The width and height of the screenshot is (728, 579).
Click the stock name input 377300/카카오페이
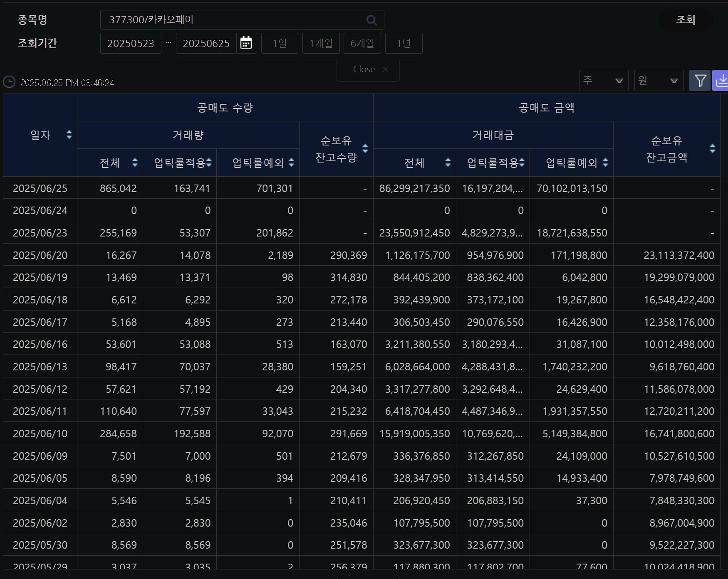(x=233, y=20)
